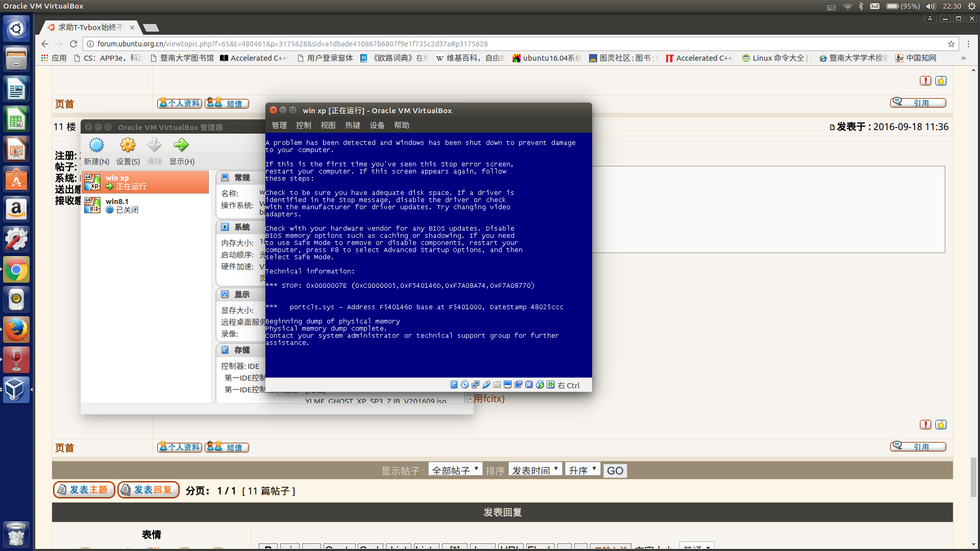Screen dimensions: 980x551
Task: Click the single-monitor display icon in VM status bar
Action: [x=508, y=385]
